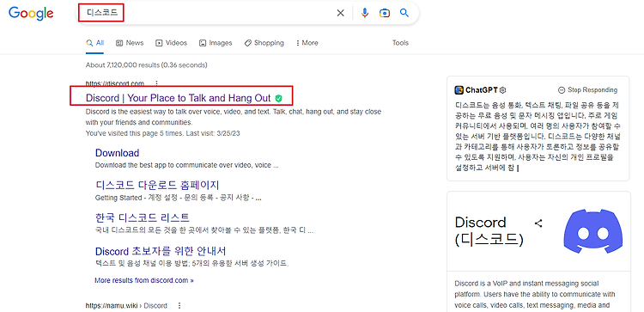Share the Discord knowledge panel
This screenshot has height=312, width=644.
[538, 223]
